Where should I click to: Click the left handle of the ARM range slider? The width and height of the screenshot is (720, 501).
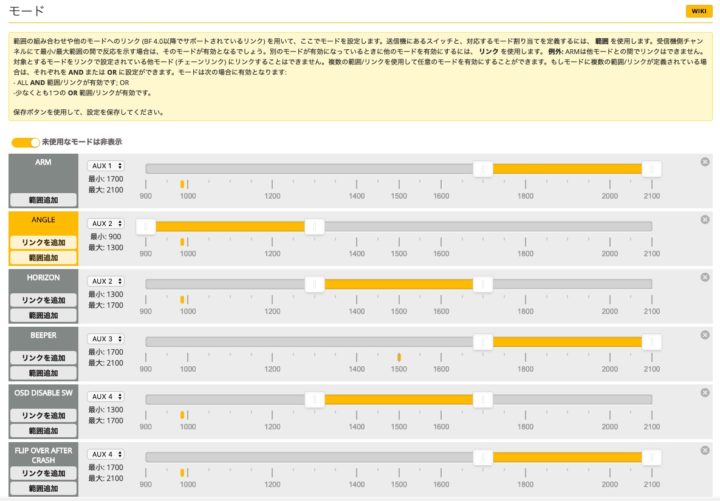483,169
